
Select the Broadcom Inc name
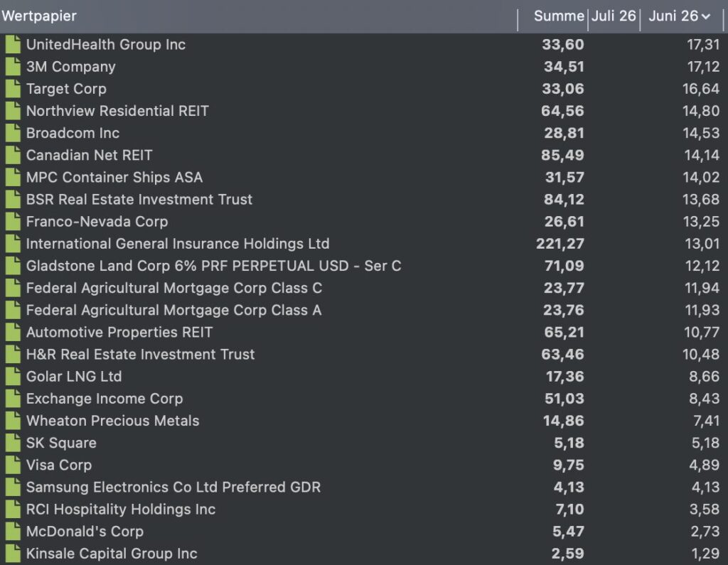pyautogui.click(x=73, y=133)
